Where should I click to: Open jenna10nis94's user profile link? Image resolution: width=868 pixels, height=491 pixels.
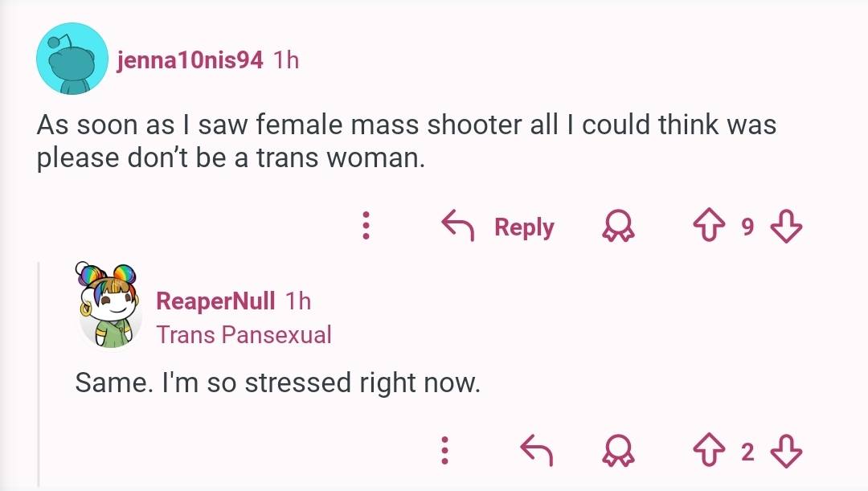coord(190,60)
